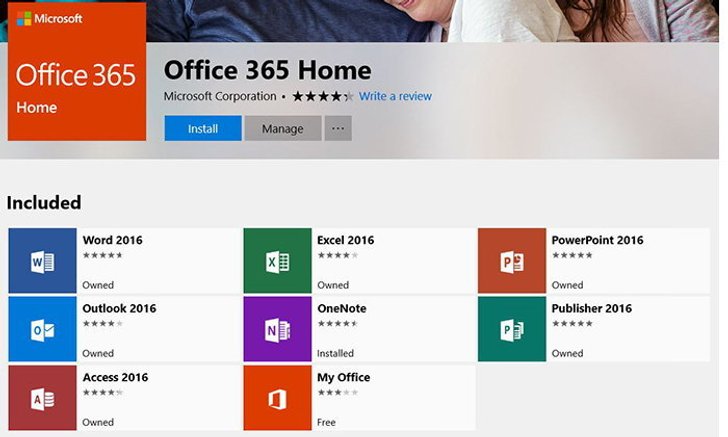This screenshot has width=728, height=437.
Task: Open the Outlook 2016 app icon
Action: 42,329
